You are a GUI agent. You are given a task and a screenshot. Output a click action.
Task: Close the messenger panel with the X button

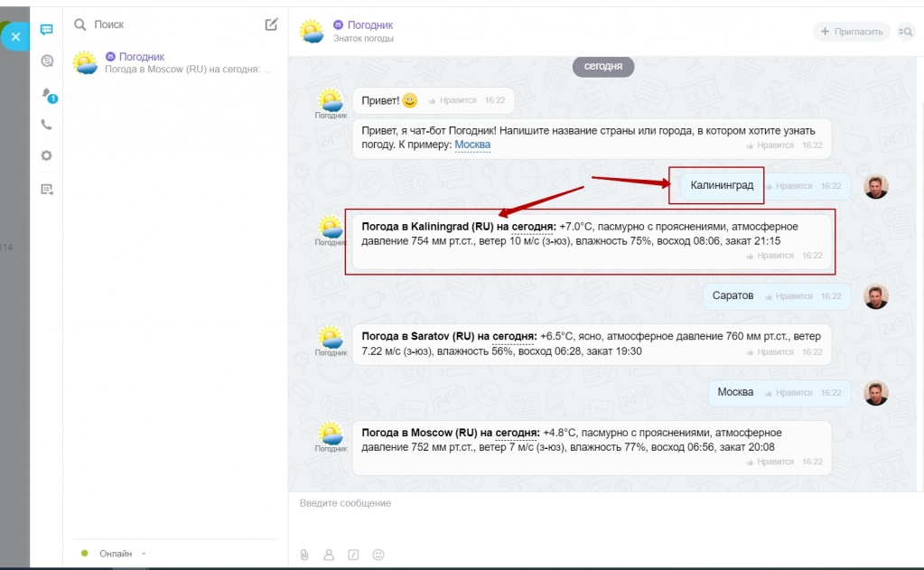coord(15,36)
